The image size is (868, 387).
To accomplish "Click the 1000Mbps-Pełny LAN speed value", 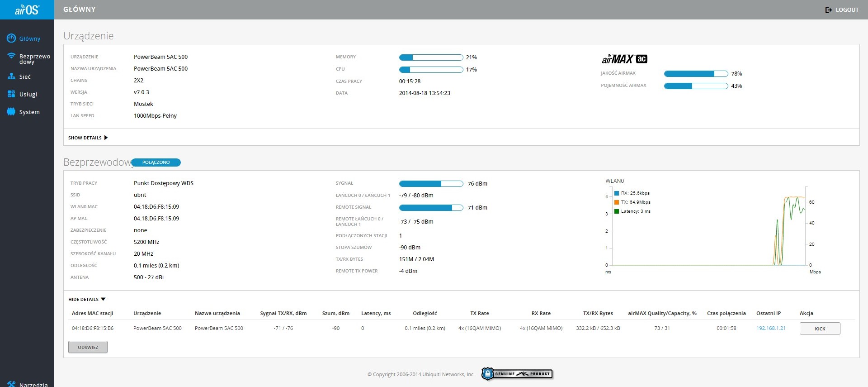I will (x=156, y=116).
